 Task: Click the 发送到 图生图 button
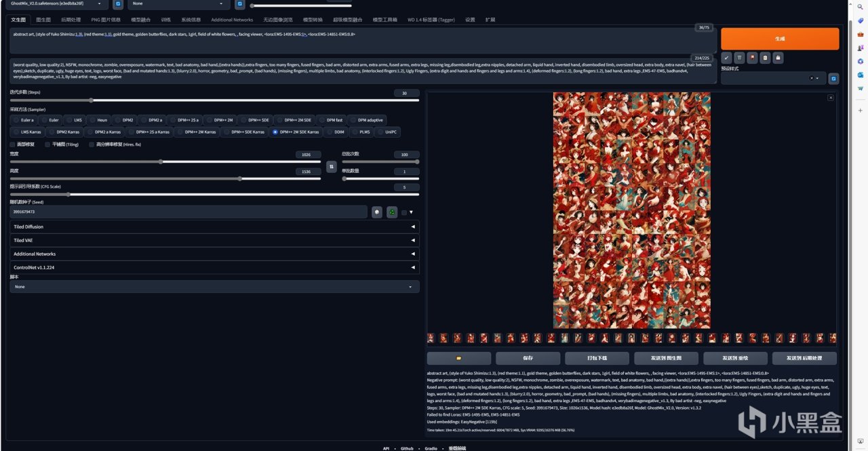pyautogui.click(x=666, y=358)
